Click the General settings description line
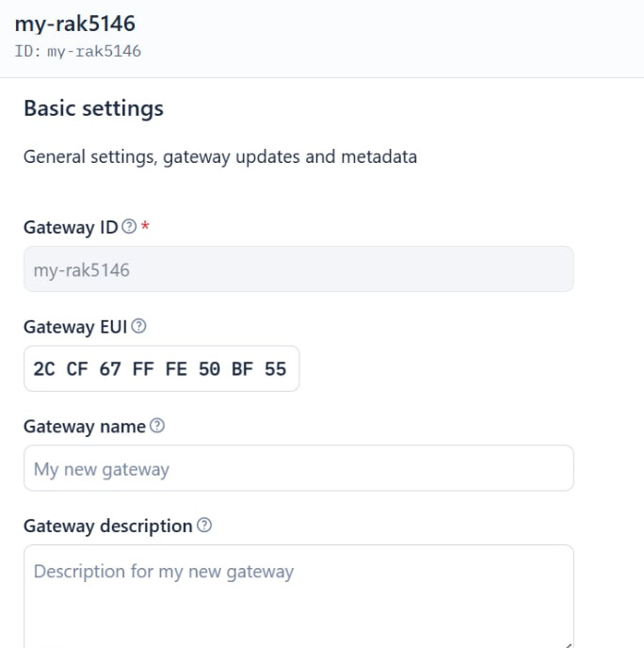644x648 pixels. (220, 157)
